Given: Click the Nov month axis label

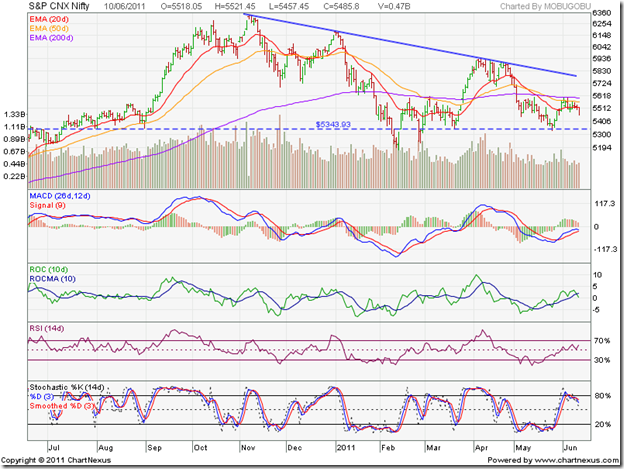Looking at the screenshot, I should (x=248, y=448).
